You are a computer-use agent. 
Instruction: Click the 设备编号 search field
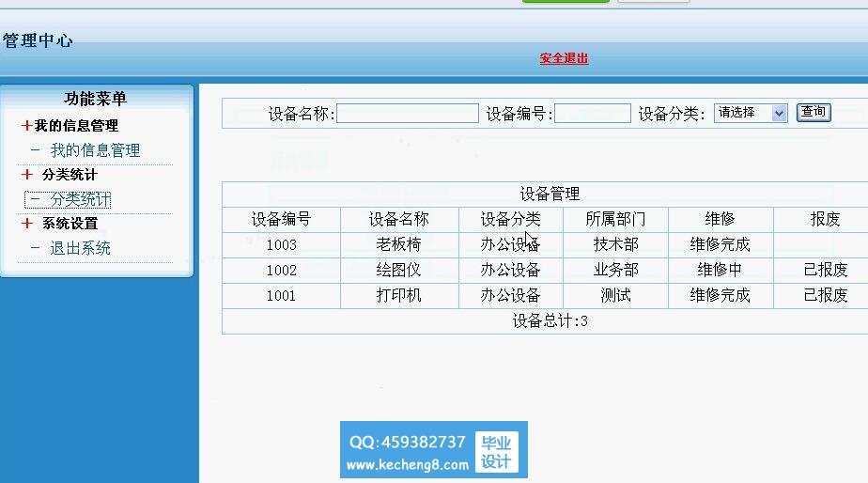click(593, 114)
